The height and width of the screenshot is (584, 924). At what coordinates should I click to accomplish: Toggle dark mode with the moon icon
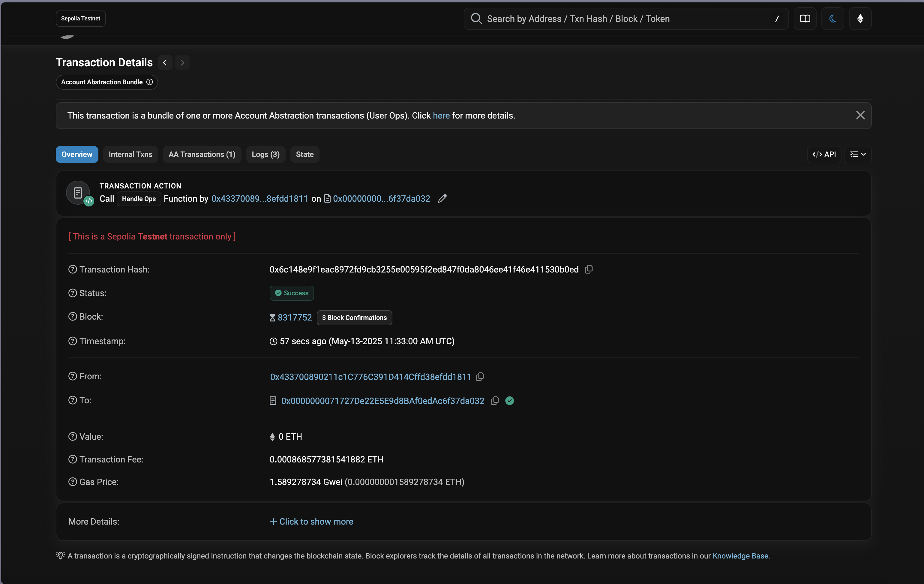point(832,18)
